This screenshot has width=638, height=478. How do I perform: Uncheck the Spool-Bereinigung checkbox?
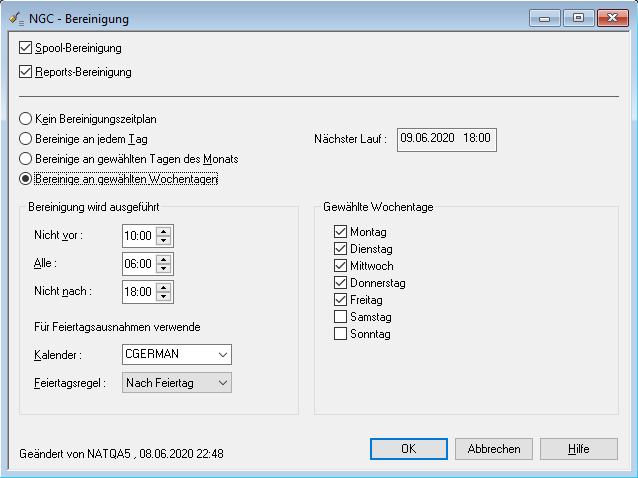tap(25, 48)
